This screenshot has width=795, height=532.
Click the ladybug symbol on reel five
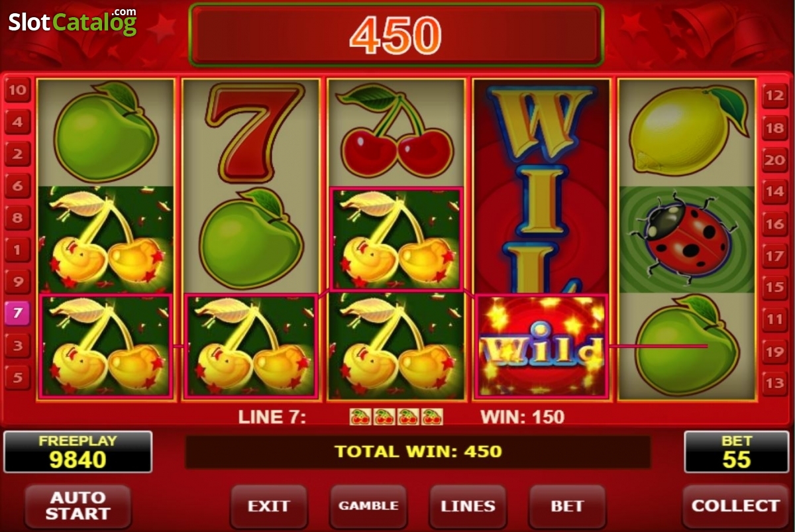pyautogui.click(x=686, y=240)
